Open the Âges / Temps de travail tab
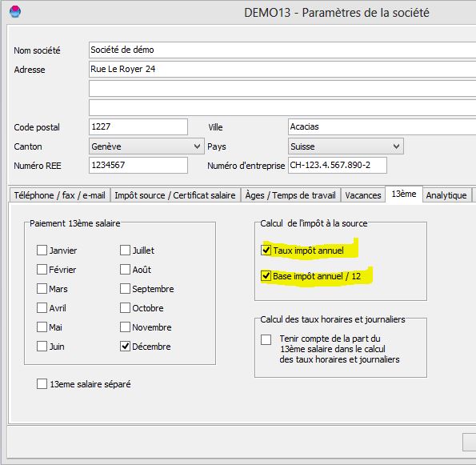This screenshot has width=476, height=465. click(290, 195)
